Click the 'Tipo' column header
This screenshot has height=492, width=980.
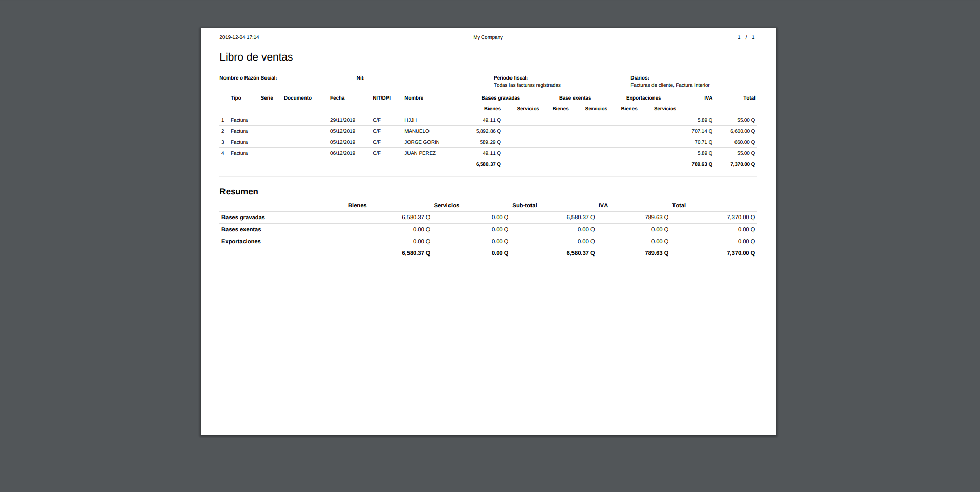(x=236, y=98)
